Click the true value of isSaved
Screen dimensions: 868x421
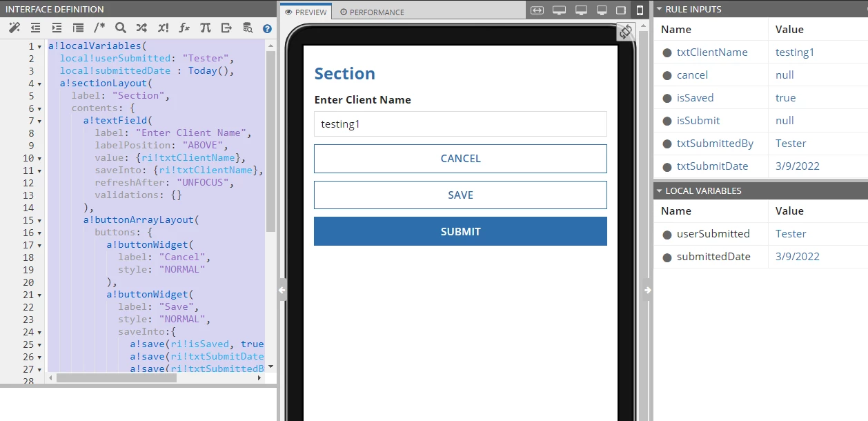click(786, 98)
